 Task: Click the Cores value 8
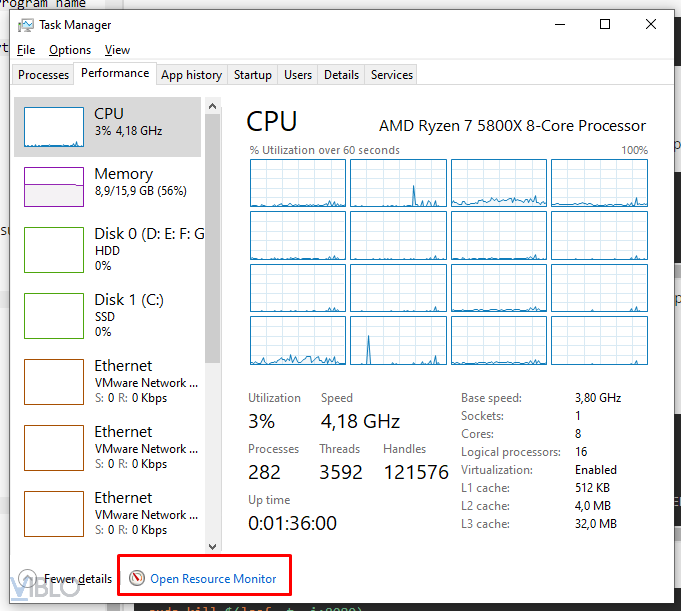pos(578,434)
